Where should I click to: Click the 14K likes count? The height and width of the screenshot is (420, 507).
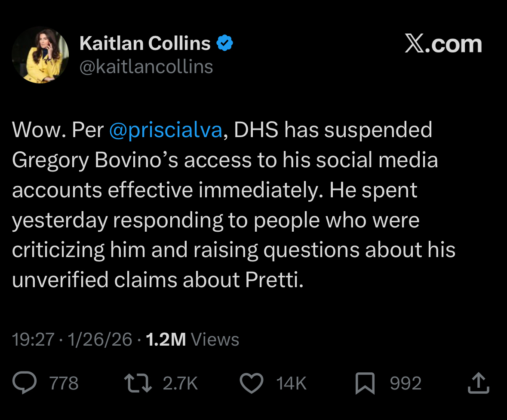(x=291, y=383)
